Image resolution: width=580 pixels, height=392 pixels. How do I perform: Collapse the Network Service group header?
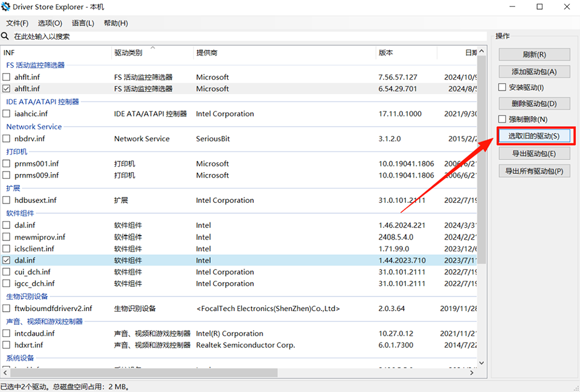click(34, 126)
